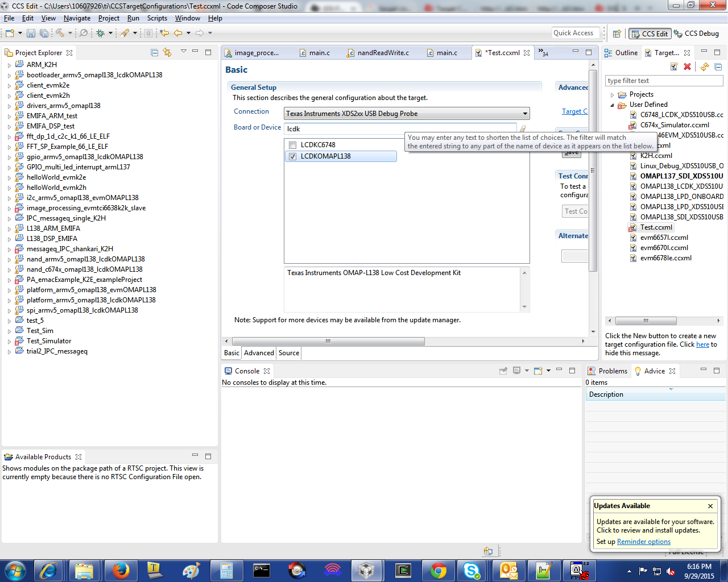Open Google Chrome from the taskbar

[x=438, y=570]
